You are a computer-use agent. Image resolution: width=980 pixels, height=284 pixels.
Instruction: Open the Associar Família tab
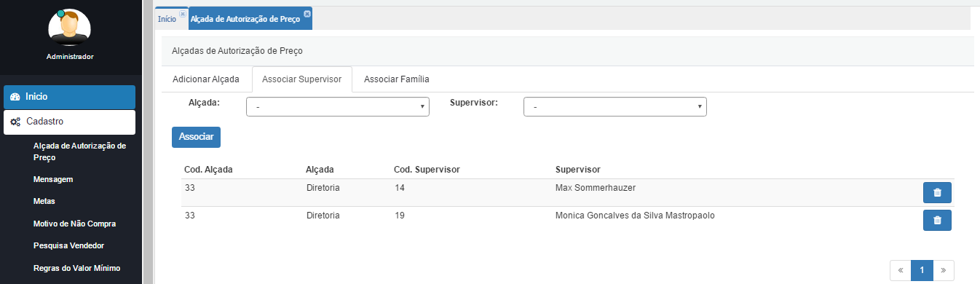[397, 79]
